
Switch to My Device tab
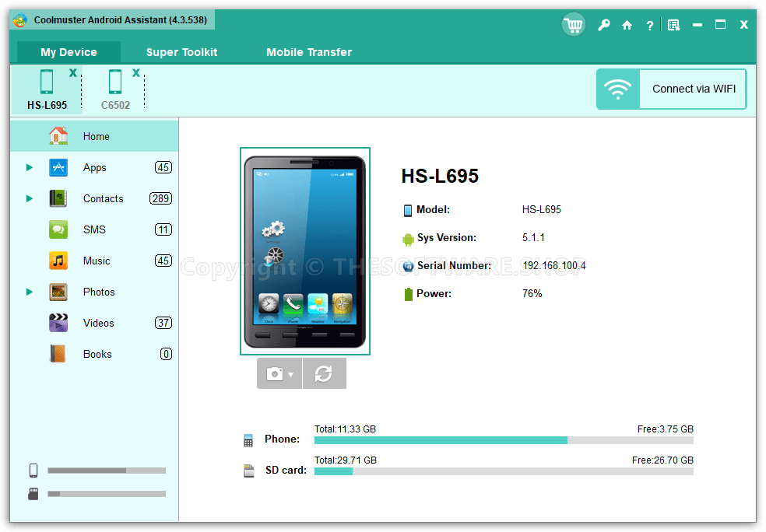(x=69, y=52)
